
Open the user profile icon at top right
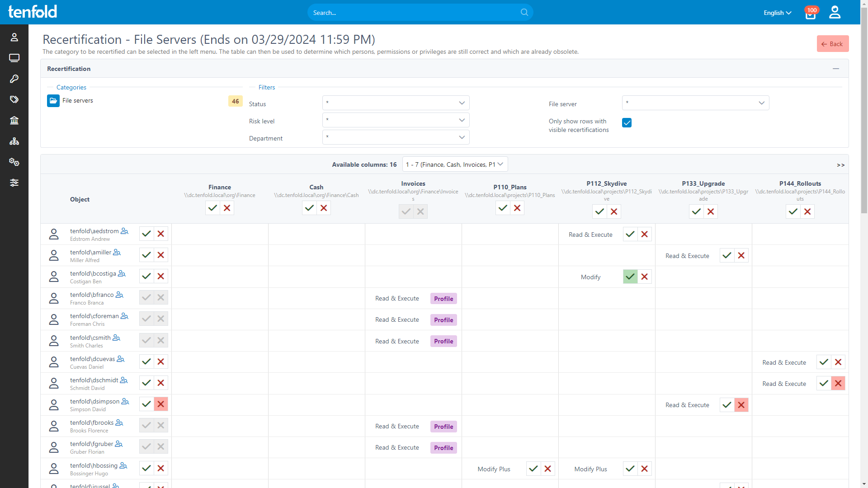tap(835, 12)
